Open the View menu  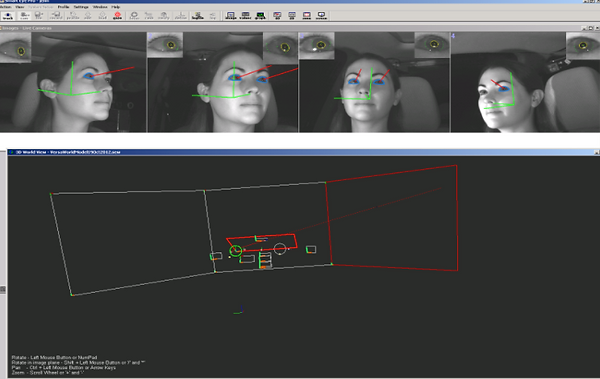(x=20, y=7)
